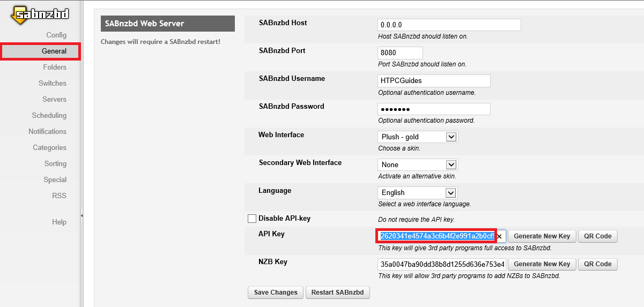The image size is (644, 307).
Task: Click the Restart SABnzbd button
Action: [337, 293]
